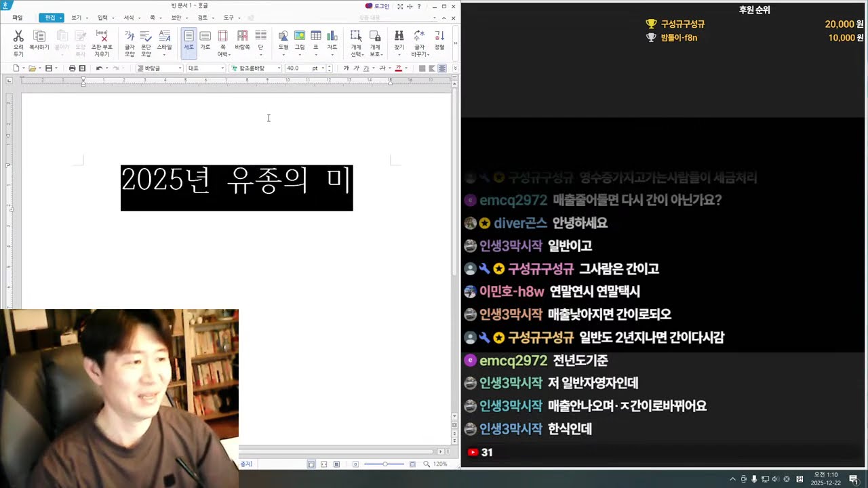Click the zoom slider in status bar

point(384,464)
